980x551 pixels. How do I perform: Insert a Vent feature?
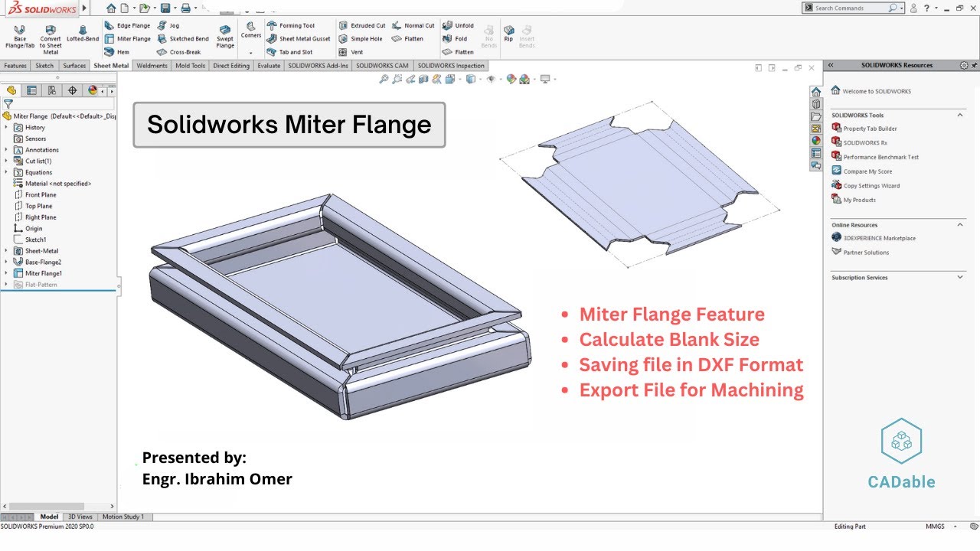tap(351, 52)
